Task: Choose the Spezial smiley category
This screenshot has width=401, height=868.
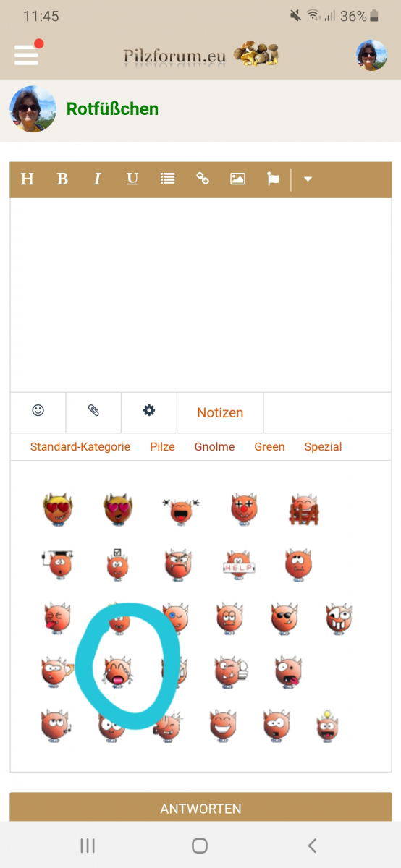Action: point(323,447)
